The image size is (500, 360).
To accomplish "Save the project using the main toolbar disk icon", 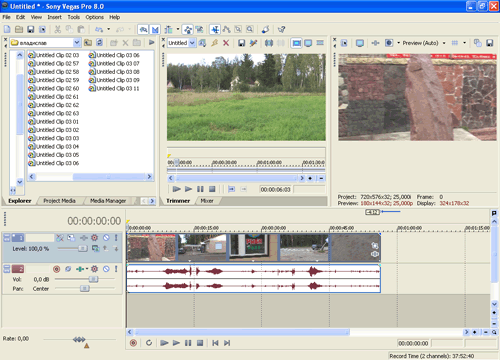I will pyautogui.click(x=31, y=29).
